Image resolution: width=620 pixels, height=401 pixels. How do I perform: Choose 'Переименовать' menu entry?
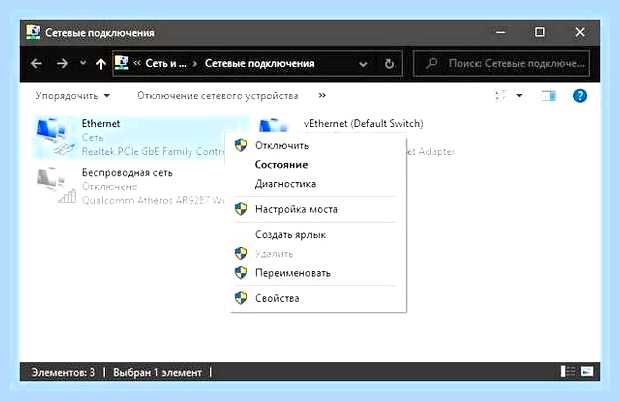pyautogui.click(x=318, y=273)
